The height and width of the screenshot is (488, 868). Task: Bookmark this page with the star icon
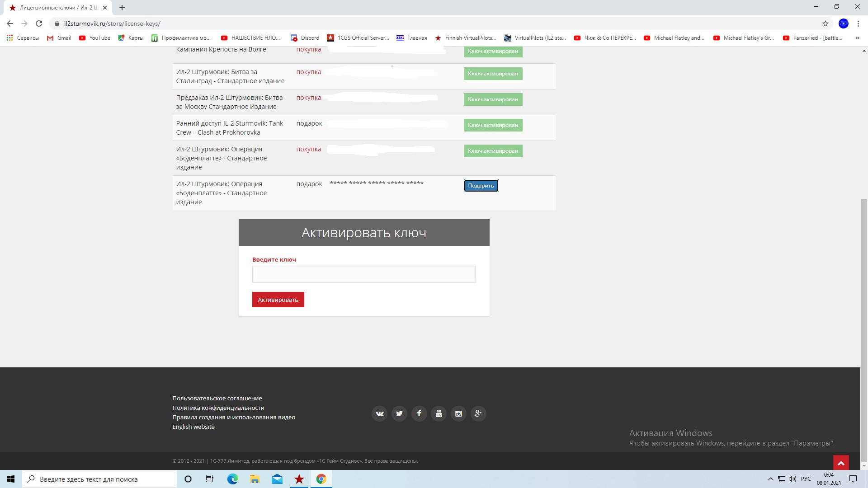point(826,23)
